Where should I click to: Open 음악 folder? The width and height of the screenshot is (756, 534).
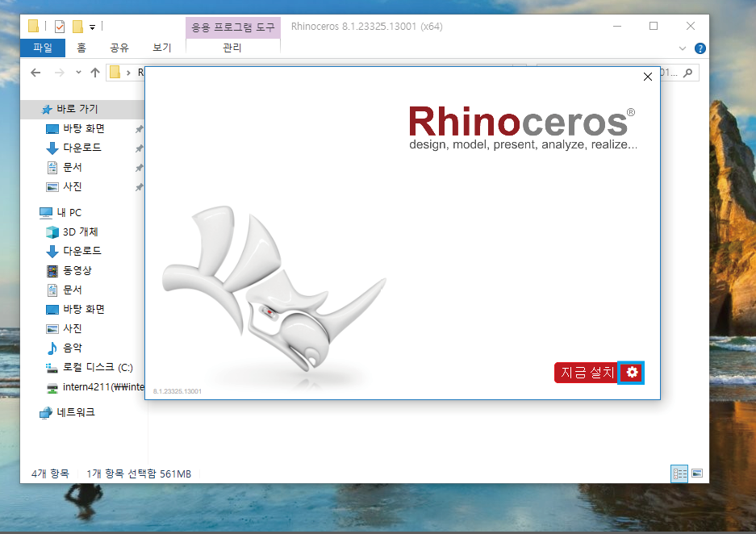coord(73,348)
